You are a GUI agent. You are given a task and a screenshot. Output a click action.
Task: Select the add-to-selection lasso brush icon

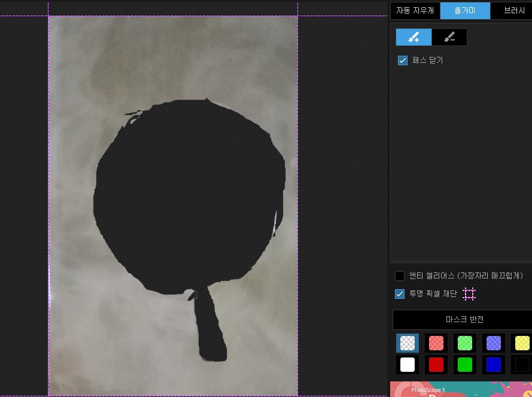tap(414, 37)
